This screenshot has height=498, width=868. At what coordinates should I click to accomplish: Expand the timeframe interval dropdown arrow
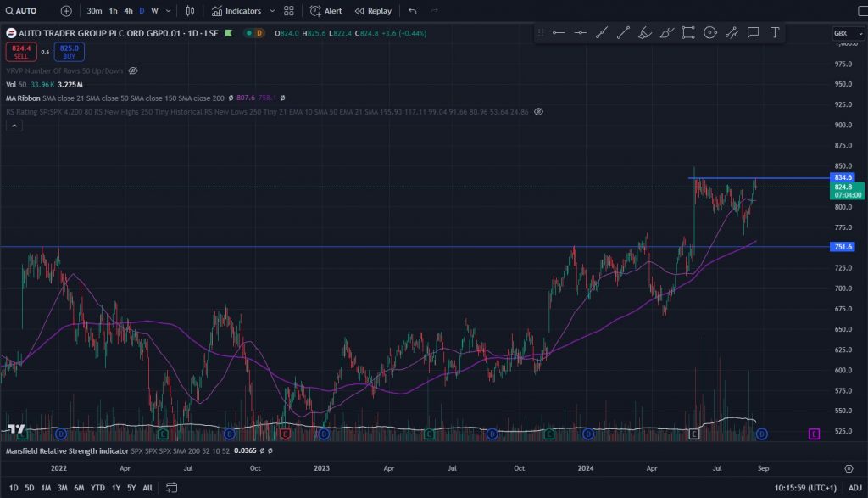(169, 11)
